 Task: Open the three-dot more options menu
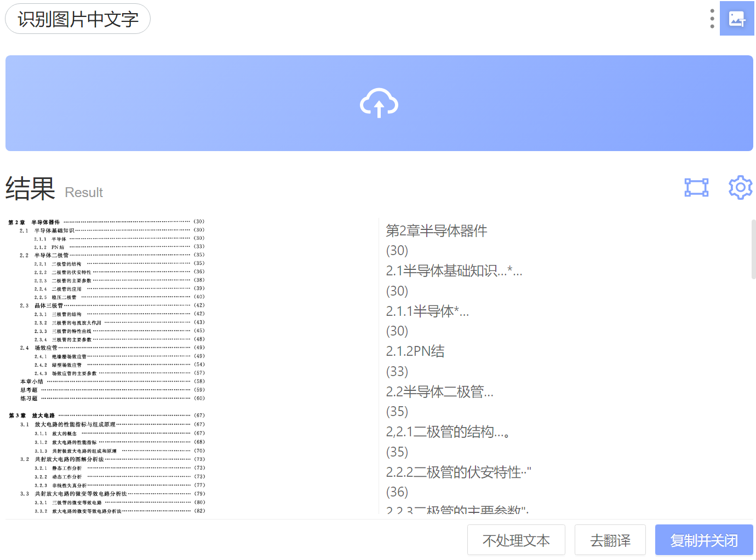point(712,19)
